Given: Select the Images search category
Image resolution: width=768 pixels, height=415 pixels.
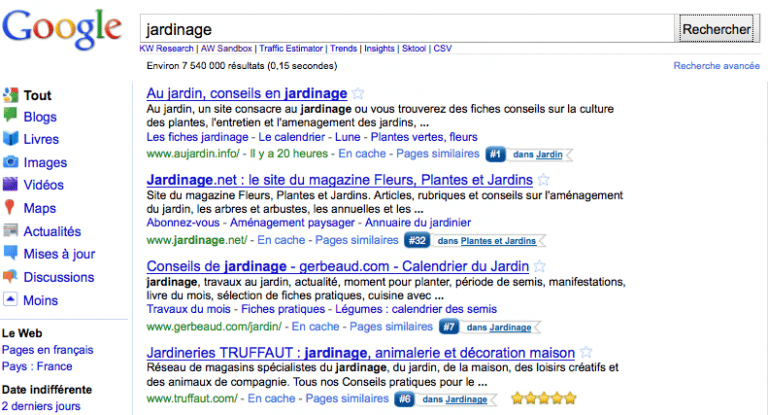Looking at the screenshot, I should click(45, 162).
